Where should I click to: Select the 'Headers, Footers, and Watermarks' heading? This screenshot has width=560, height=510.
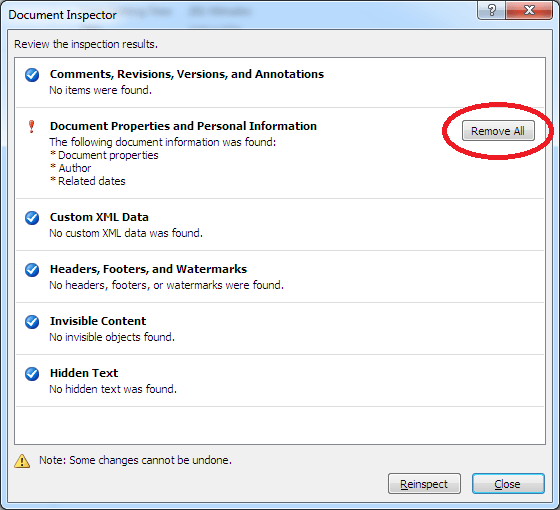point(148,269)
